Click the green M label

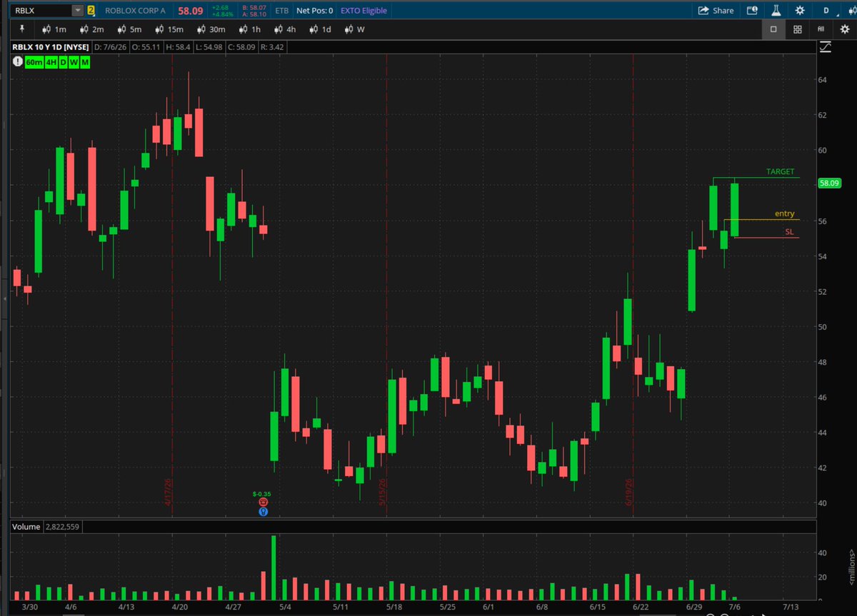[x=85, y=62]
